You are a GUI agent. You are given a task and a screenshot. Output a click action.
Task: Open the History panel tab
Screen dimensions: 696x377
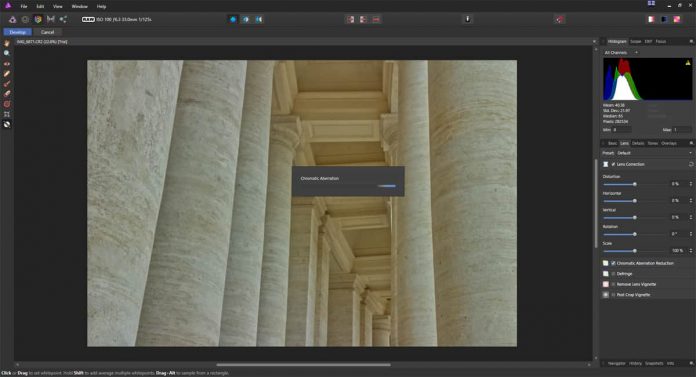pyautogui.click(x=635, y=363)
